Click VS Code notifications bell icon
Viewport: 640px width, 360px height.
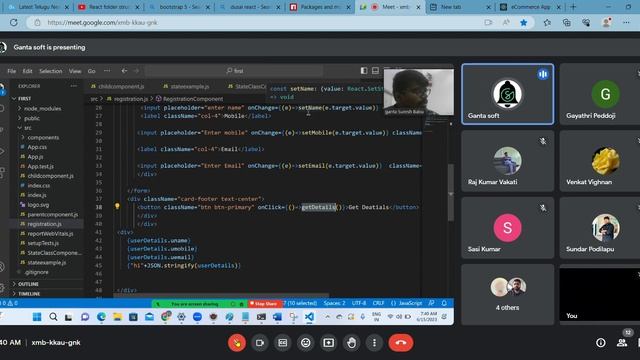coord(444,303)
